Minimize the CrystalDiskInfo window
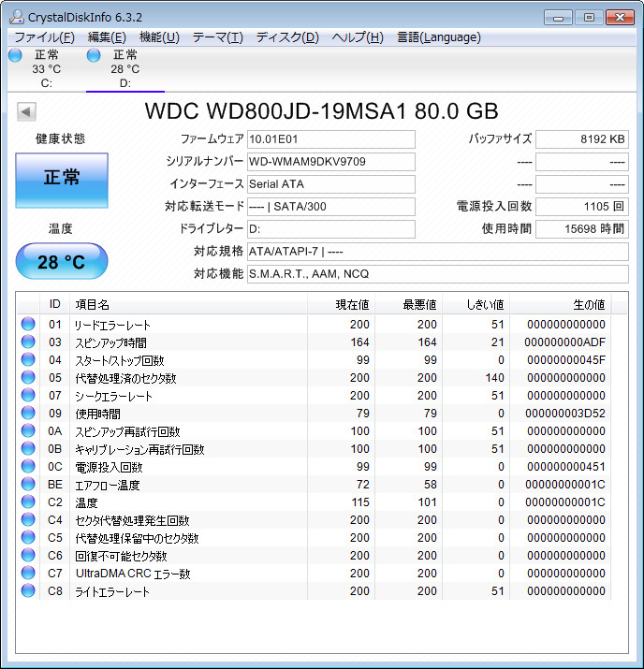 [558, 18]
